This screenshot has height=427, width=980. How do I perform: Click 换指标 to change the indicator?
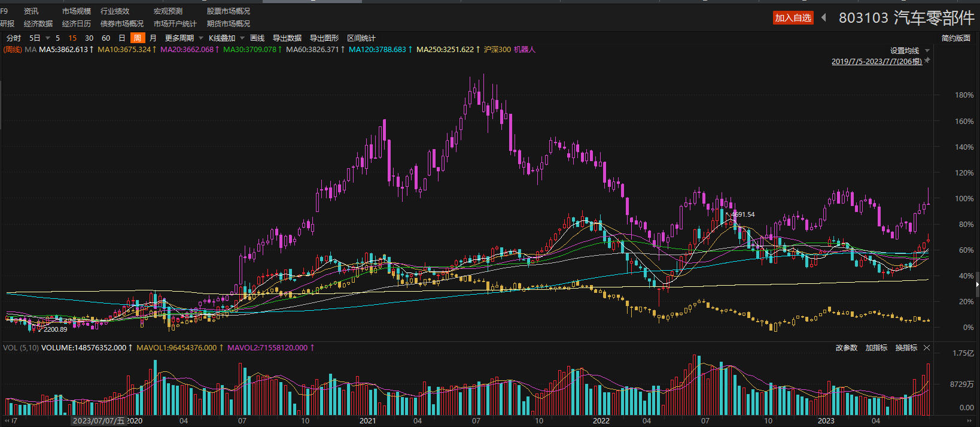(906, 348)
